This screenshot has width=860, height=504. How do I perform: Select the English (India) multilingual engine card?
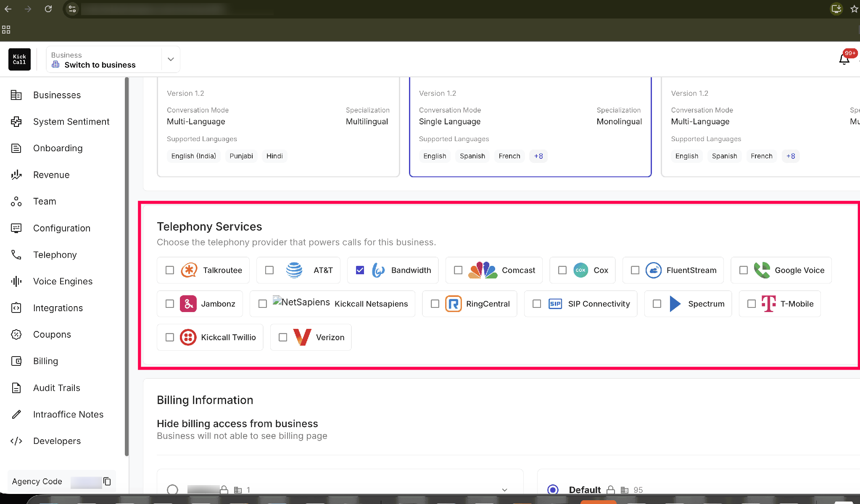pos(278,126)
